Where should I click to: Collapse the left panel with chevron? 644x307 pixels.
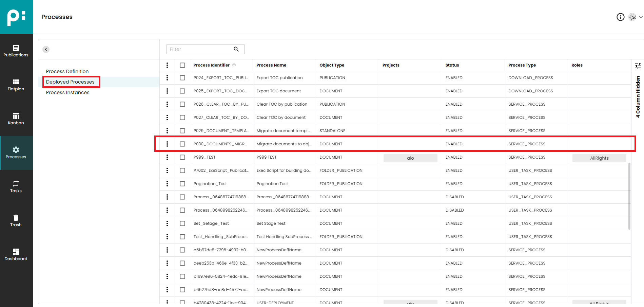(46, 49)
